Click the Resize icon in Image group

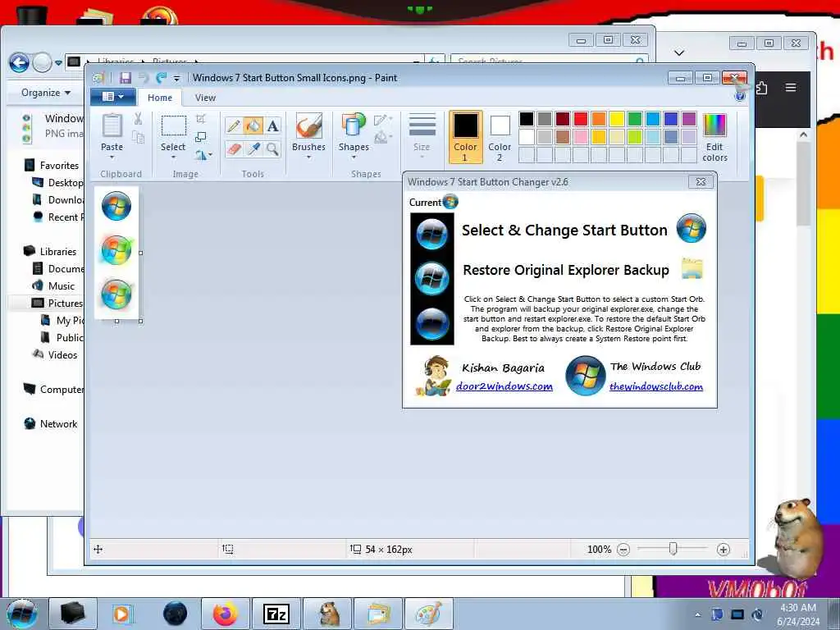(201, 137)
